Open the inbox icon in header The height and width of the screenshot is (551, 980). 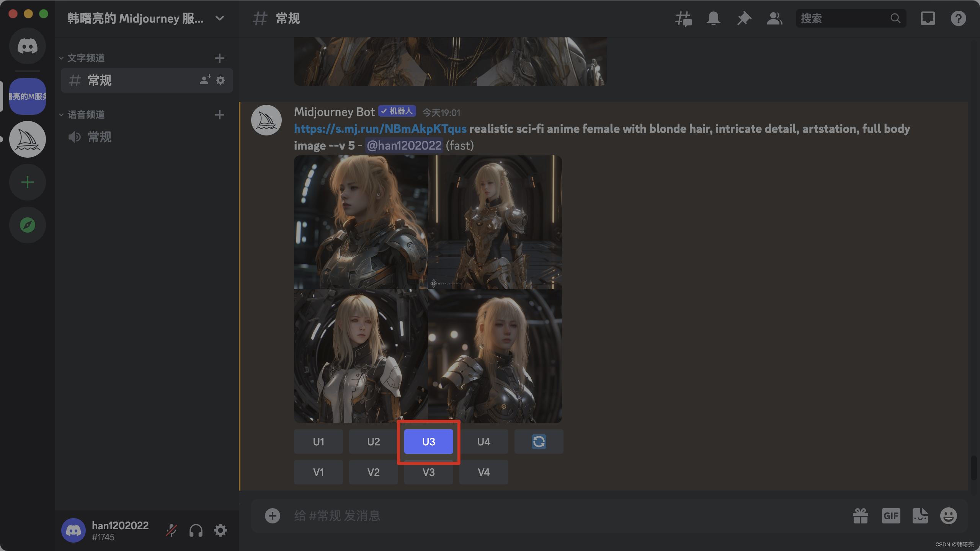point(928,18)
